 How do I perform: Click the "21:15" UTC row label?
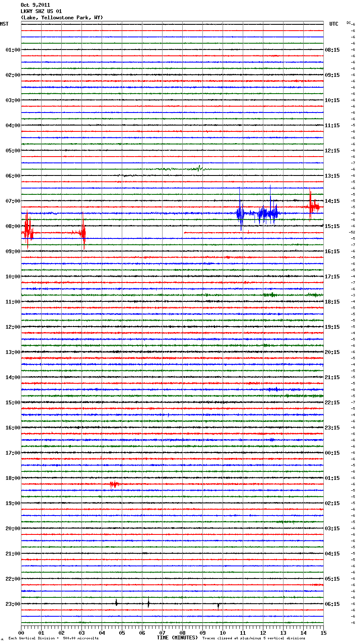click(332, 377)
